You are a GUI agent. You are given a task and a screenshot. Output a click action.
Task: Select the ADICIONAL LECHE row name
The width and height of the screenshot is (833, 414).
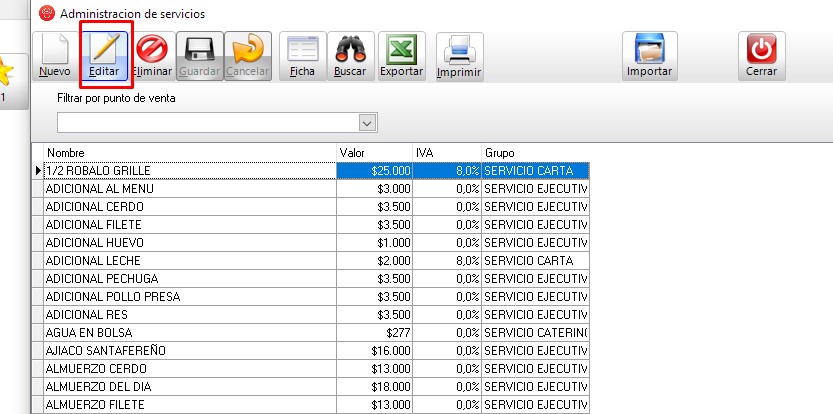[x=190, y=260]
